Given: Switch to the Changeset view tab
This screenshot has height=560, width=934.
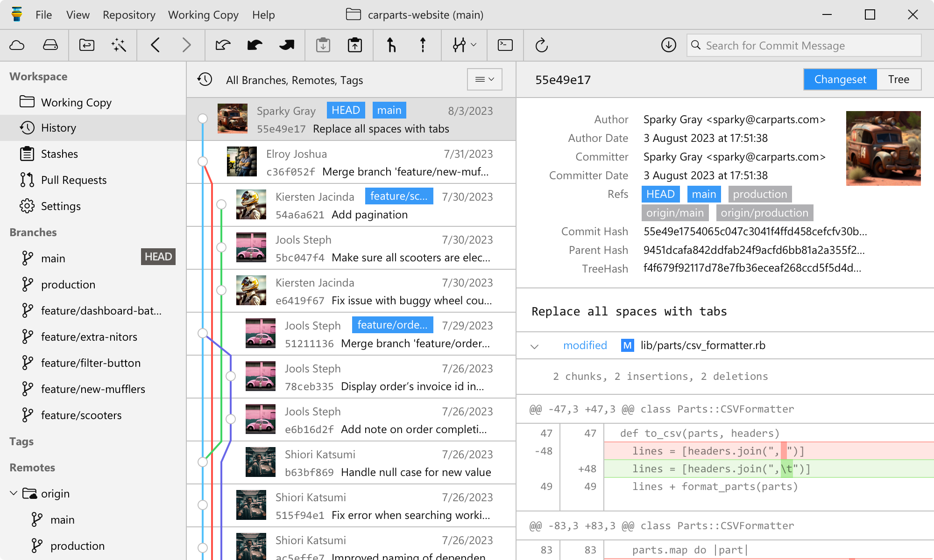Looking at the screenshot, I should pyautogui.click(x=840, y=79).
